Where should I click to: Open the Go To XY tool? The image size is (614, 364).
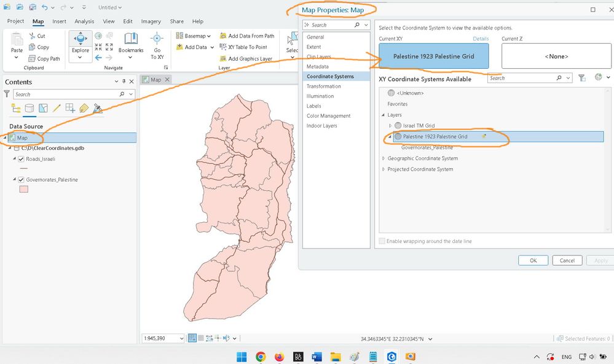[x=157, y=46]
